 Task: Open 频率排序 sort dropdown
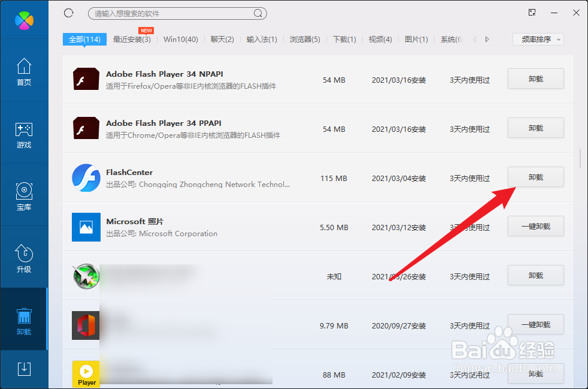click(538, 40)
